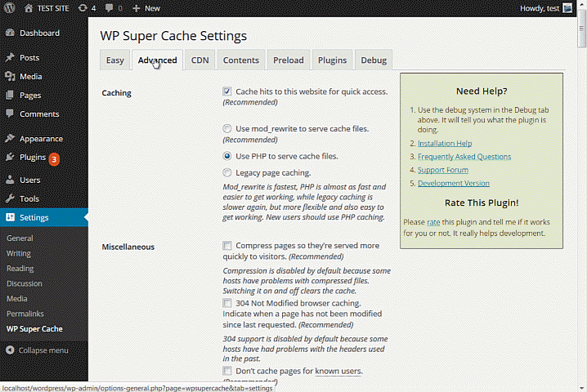The width and height of the screenshot is (587, 392).
Task: Visit the Support Forum link
Action: click(443, 170)
